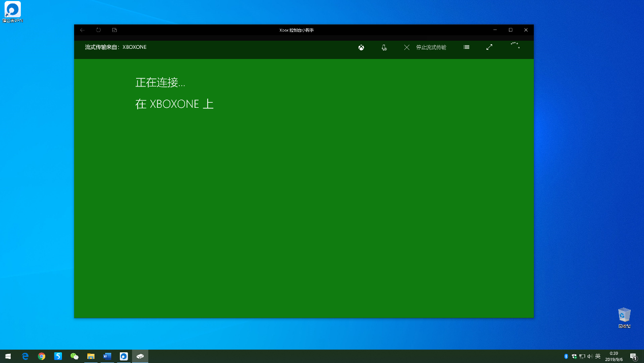Screen dimensions: 644x363
Task: Open the VPN desktop shortcut icon
Action: [x=13, y=12]
